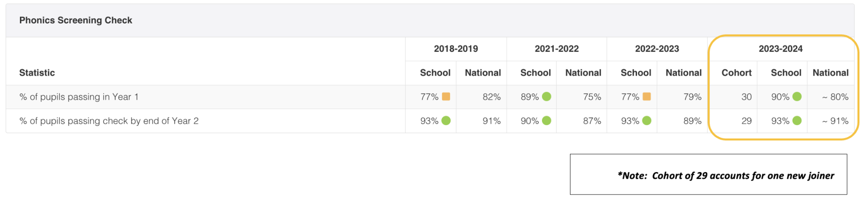Image resolution: width=868 pixels, height=200 pixels.
Task: Select row '% of pupils passing check by end of Year 2'
Action: click(x=430, y=121)
